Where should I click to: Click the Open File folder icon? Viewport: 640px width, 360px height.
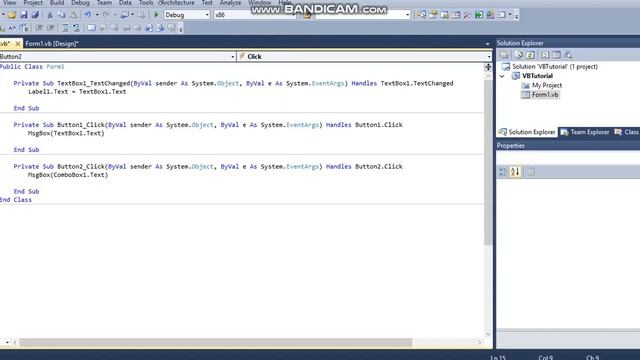(12, 15)
